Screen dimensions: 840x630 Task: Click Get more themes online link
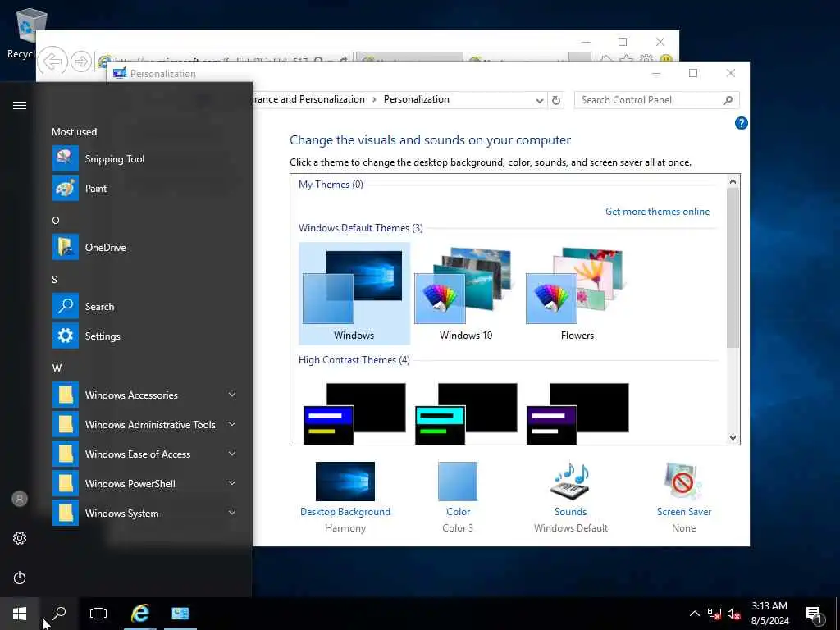point(657,212)
